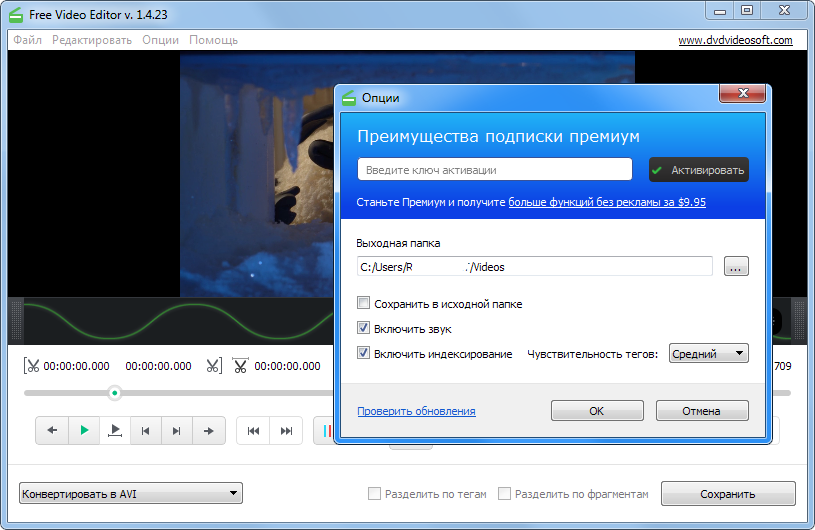
Task: Click the green timeline seek handle
Action: [x=114, y=393]
